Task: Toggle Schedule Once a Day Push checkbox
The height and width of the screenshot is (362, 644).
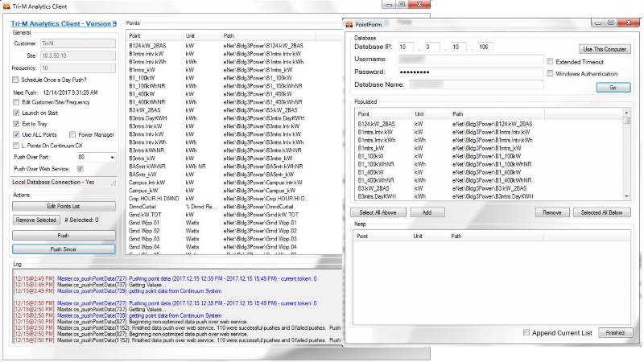Action: click(x=15, y=80)
